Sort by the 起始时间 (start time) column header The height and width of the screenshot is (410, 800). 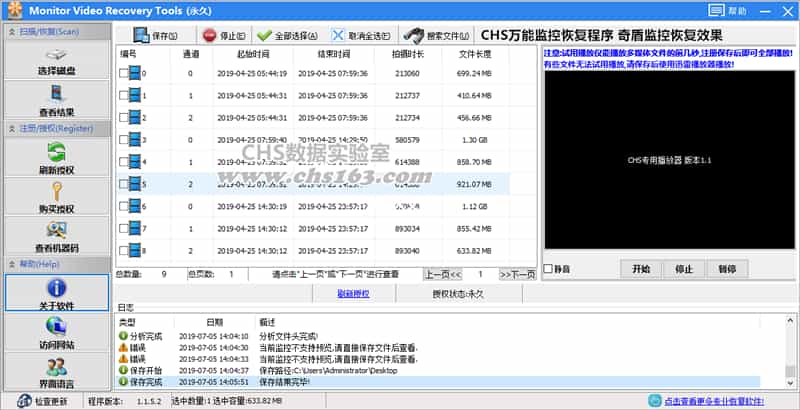coord(253,54)
